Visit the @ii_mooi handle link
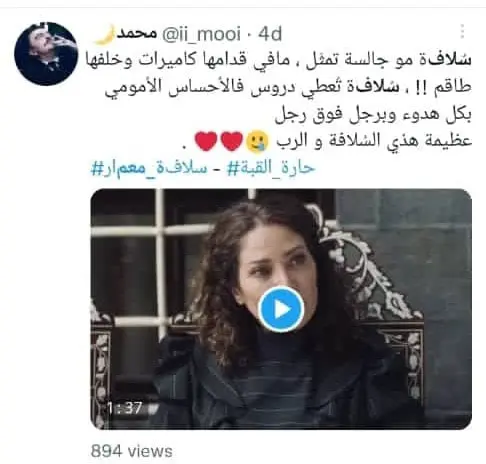The height and width of the screenshot is (464, 486). 201,34
